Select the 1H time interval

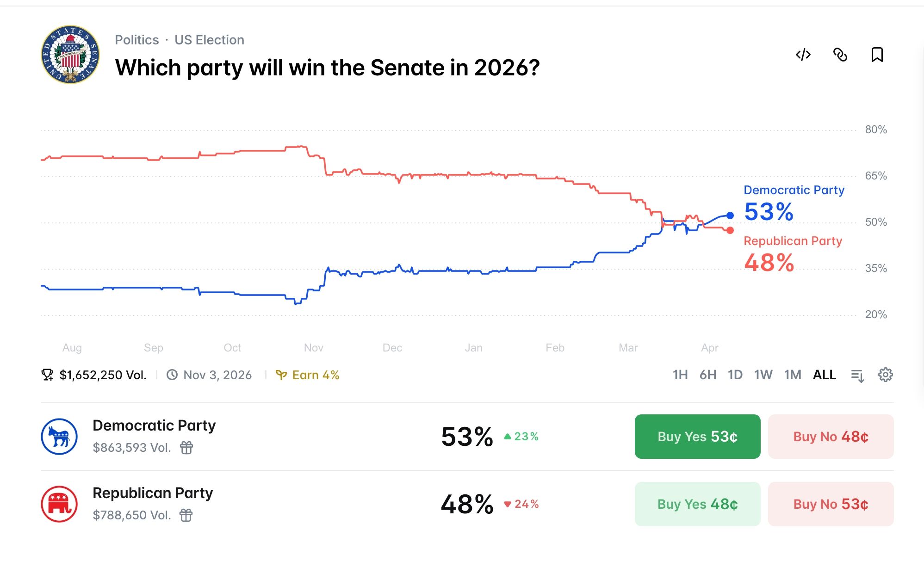coord(680,375)
